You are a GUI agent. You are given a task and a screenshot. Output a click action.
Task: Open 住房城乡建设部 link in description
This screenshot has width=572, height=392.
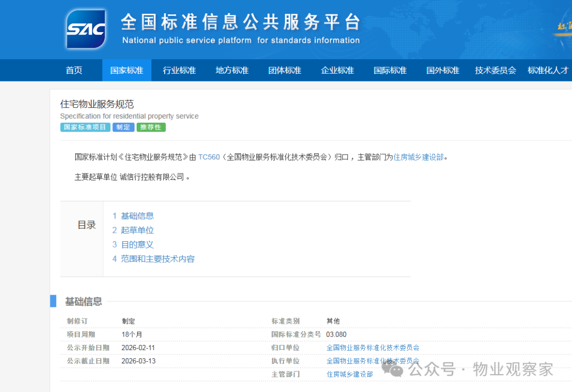point(418,157)
